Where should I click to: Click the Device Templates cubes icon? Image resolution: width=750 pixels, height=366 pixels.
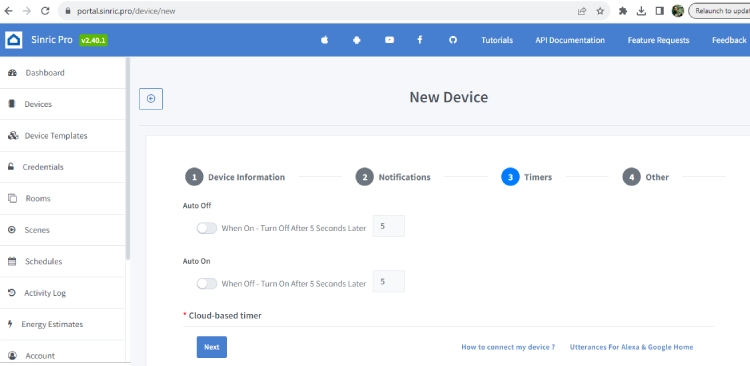tap(13, 135)
